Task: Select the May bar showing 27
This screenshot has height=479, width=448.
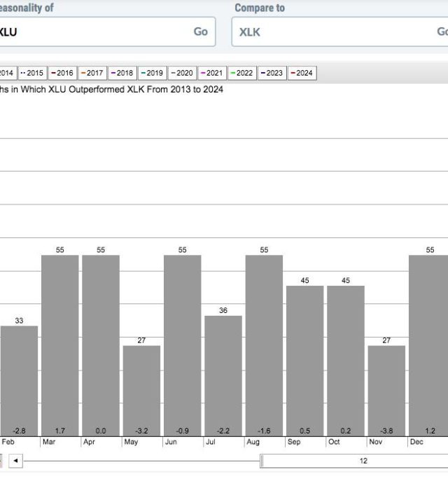Action: coord(141,391)
